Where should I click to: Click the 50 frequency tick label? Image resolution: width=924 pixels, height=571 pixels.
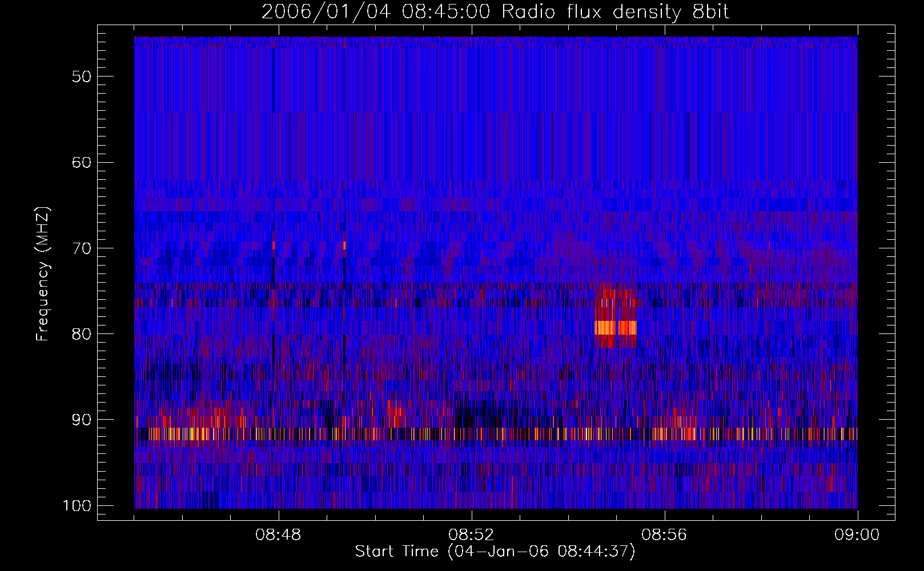[x=82, y=77]
